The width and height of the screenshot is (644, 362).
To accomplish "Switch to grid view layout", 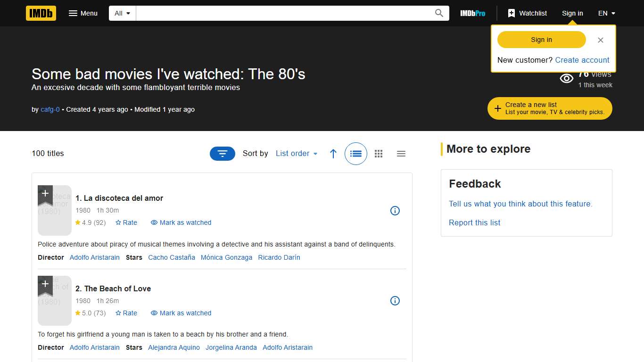I will pyautogui.click(x=379, y=153).
